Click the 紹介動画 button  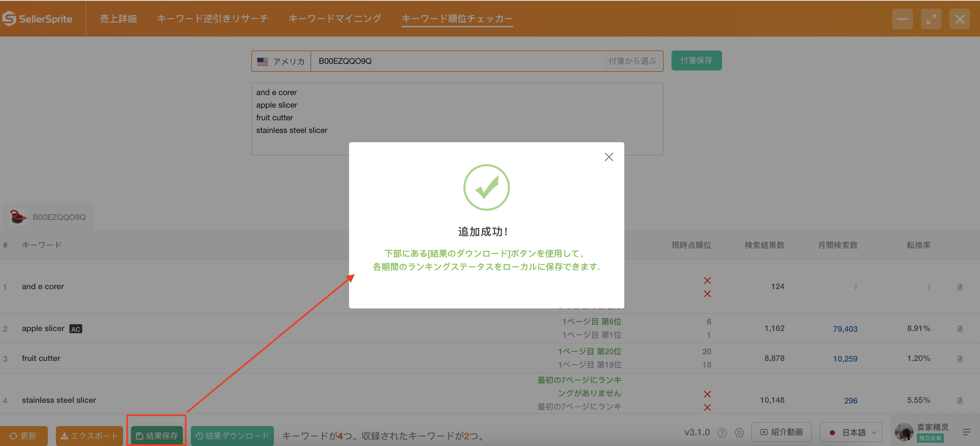pyautogui.click(x=782, y=432)
